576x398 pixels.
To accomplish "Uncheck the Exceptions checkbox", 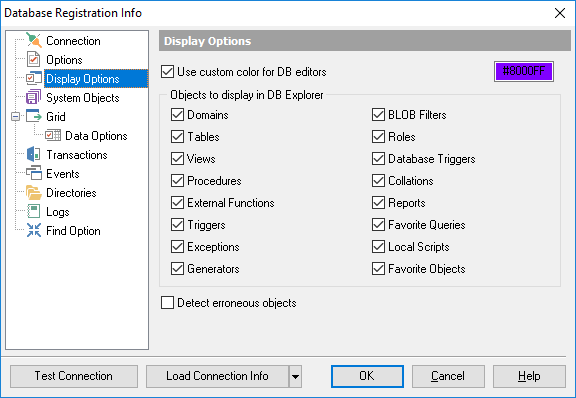I will click(177, 247).
